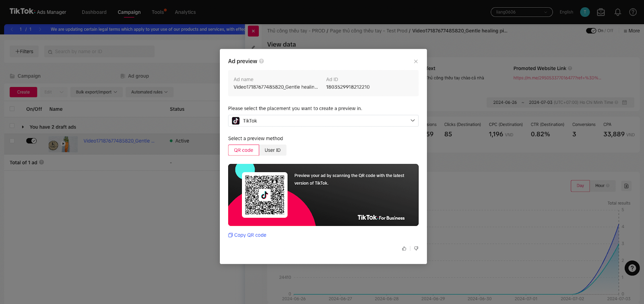Toggle the On/Off switch in detail panel header
Viewport: 644px width, 304px height.
click(x=591, y=31)
